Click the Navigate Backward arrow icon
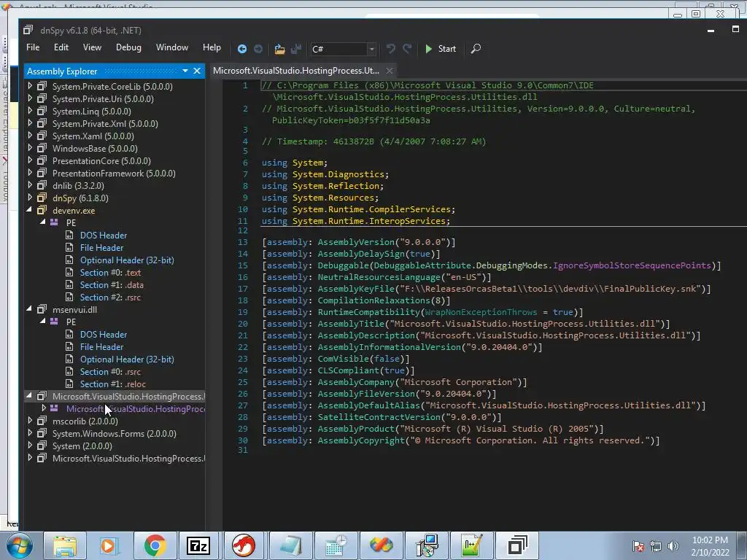 tap(242, 49)
